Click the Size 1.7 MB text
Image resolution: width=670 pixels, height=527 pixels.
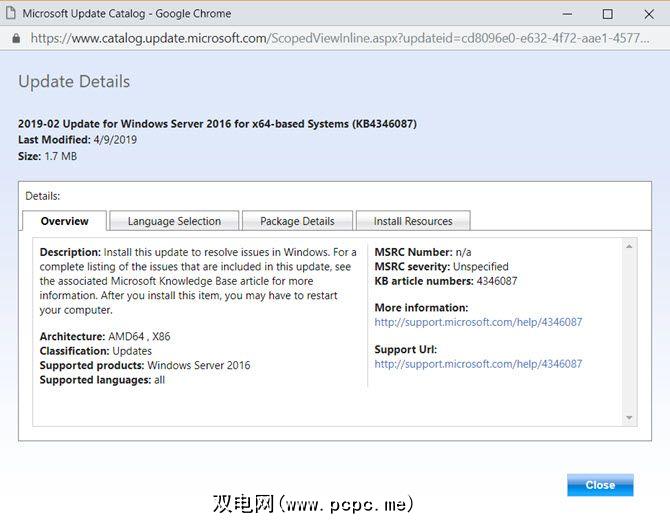[x=47, y=156]
